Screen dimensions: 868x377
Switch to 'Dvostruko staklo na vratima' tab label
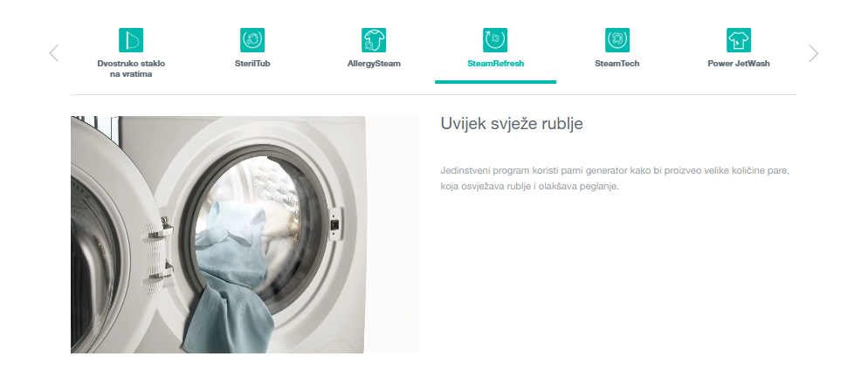point(131,69)
